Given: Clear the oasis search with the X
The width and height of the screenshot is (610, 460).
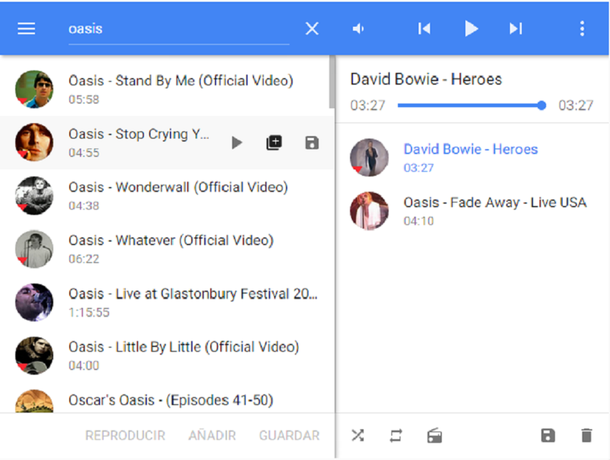Looking at the screenshot, I should pos(312,28).
